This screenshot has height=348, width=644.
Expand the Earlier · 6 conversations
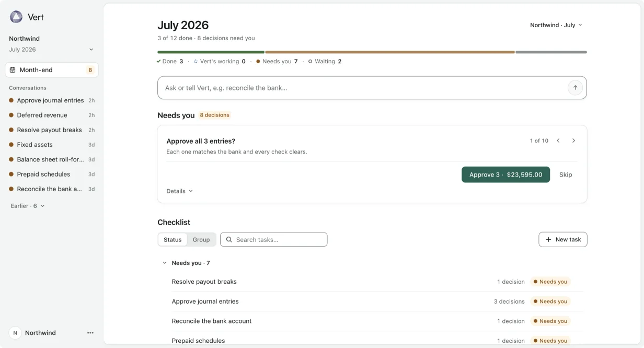click(x=28, y=206)
